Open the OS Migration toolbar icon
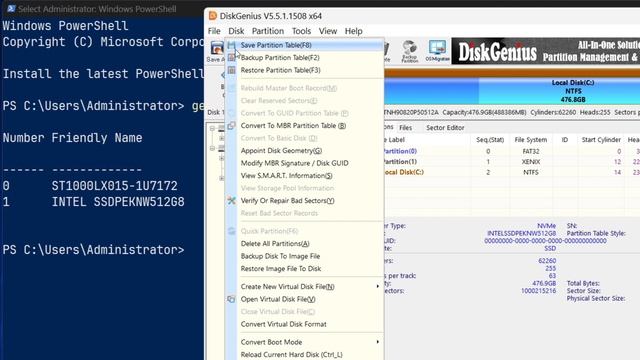 click(x=437, y=51)
